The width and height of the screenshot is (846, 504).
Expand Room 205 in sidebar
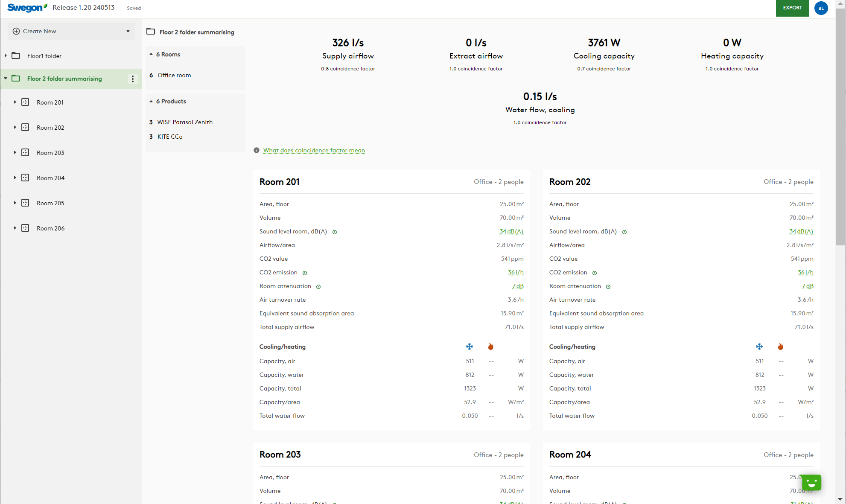point(15,203)
